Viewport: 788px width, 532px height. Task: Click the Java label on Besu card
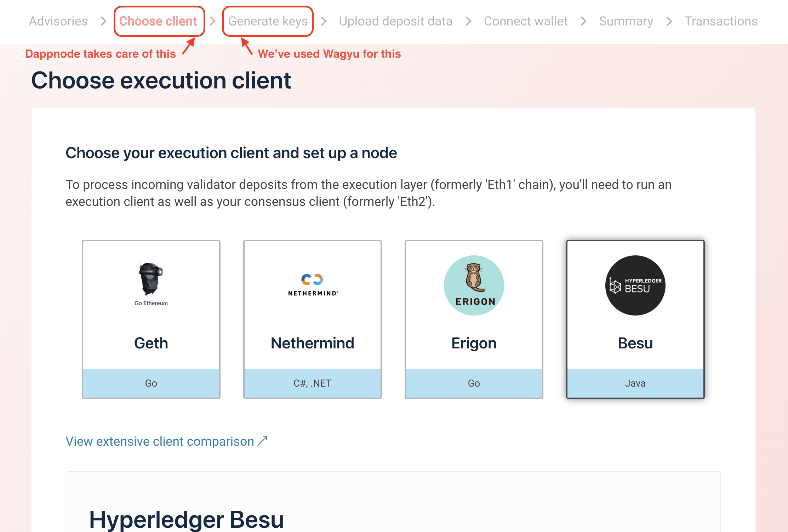click(635, 383)
